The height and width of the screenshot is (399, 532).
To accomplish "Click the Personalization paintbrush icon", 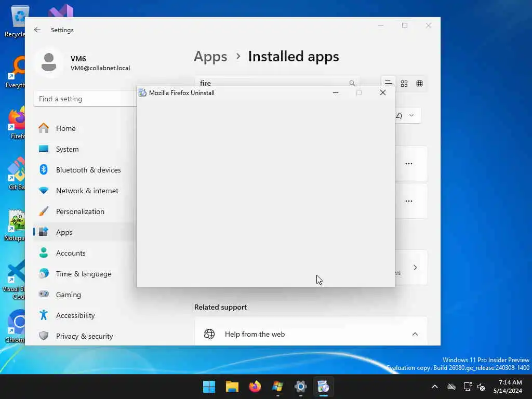I will [44, 211].
